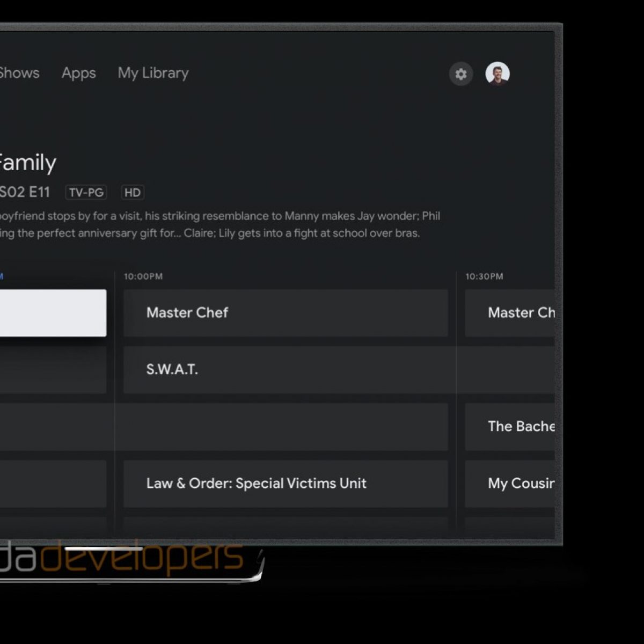644x644 pixels.
Task: Click the S02 E11 episode label
Action: (x=25, y=192)
